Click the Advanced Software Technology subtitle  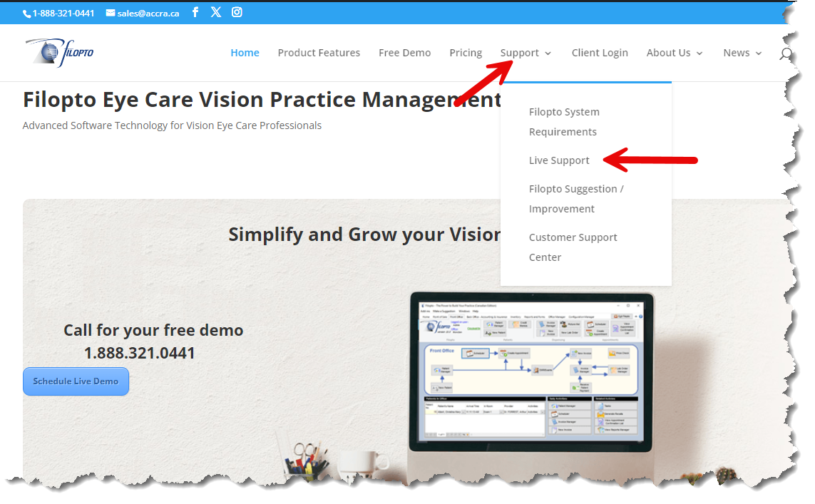pos(172,125)
